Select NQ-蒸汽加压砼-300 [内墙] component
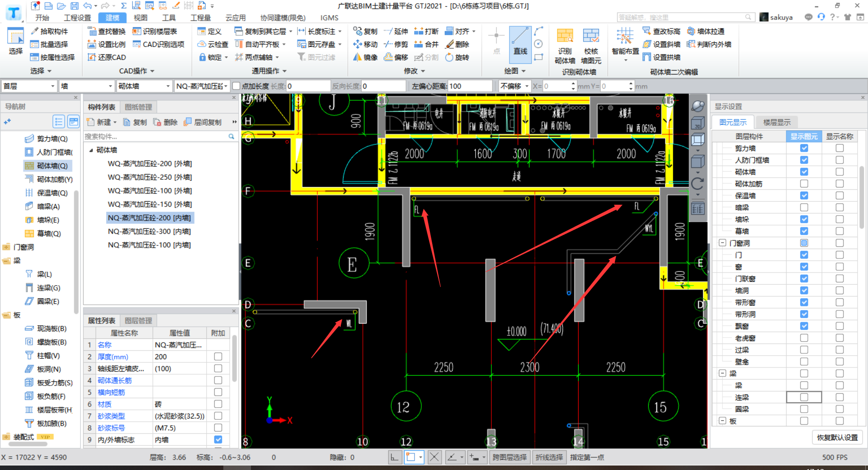The image size is (868, 470). [149, 231]
